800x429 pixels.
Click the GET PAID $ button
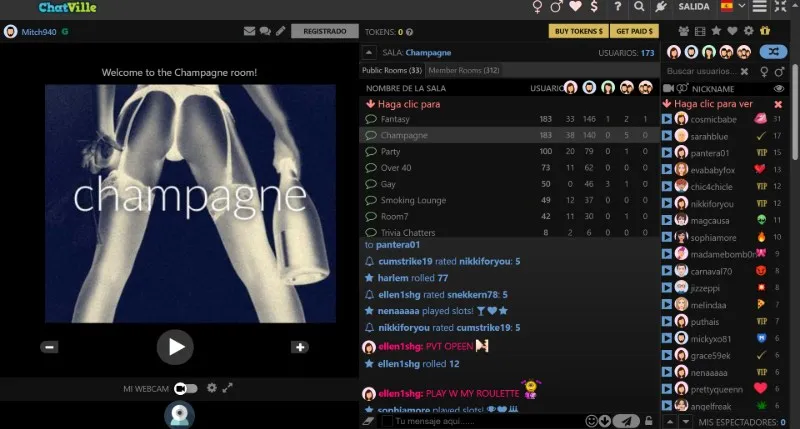(634, 31)
